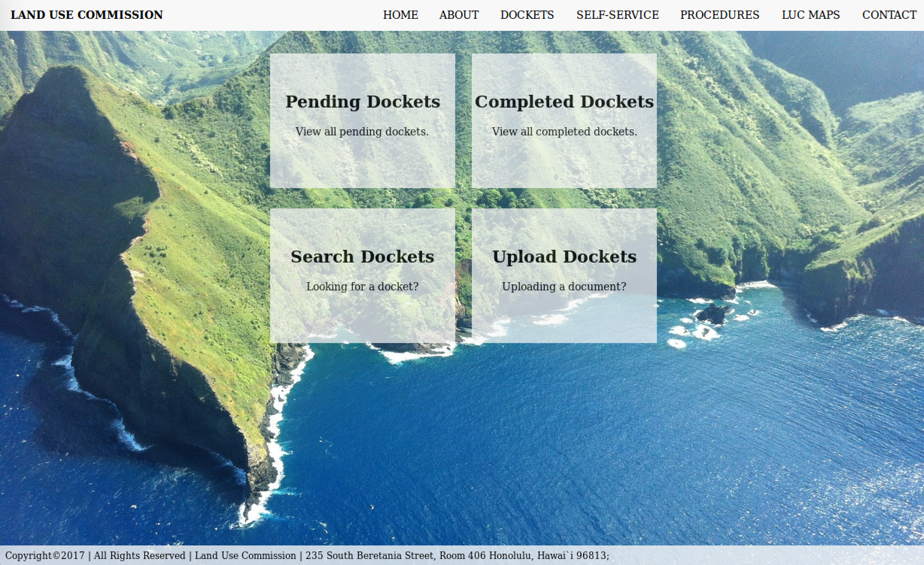Click the Pending Dockets heading
This screenshot has height=565, width=924.
click(362, 102)
